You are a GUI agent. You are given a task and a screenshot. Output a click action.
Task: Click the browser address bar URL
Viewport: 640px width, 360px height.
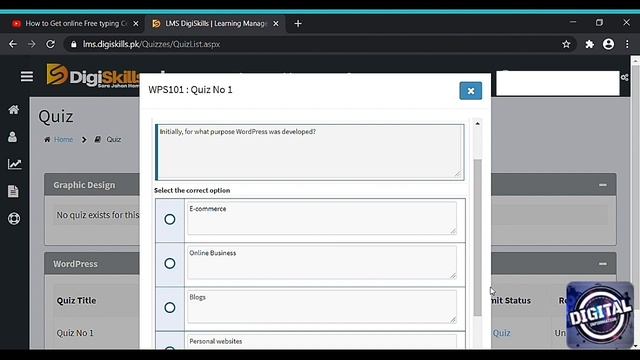(x=151, y=44)
